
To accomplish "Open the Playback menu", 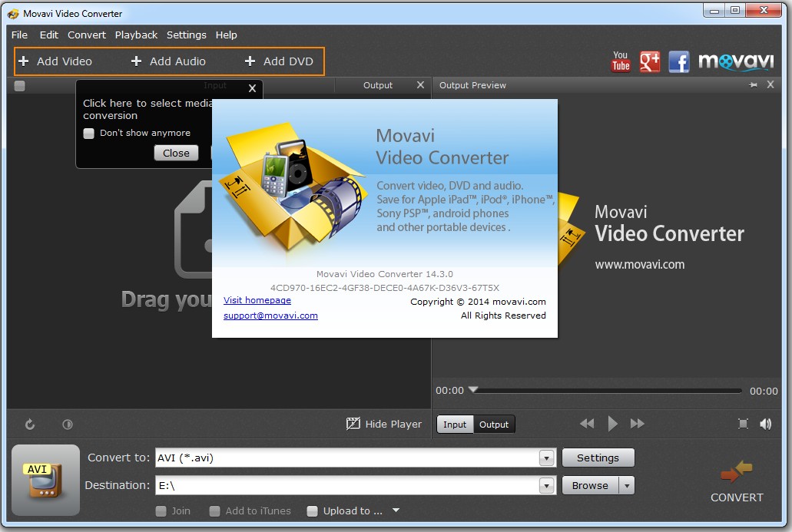I will pyautogui.click(x=136, y=35).
